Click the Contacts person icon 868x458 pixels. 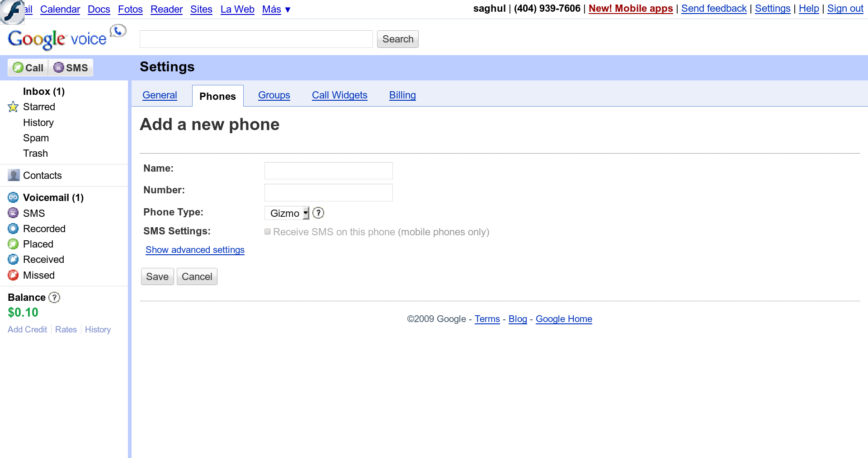click(x=14, y=175)
